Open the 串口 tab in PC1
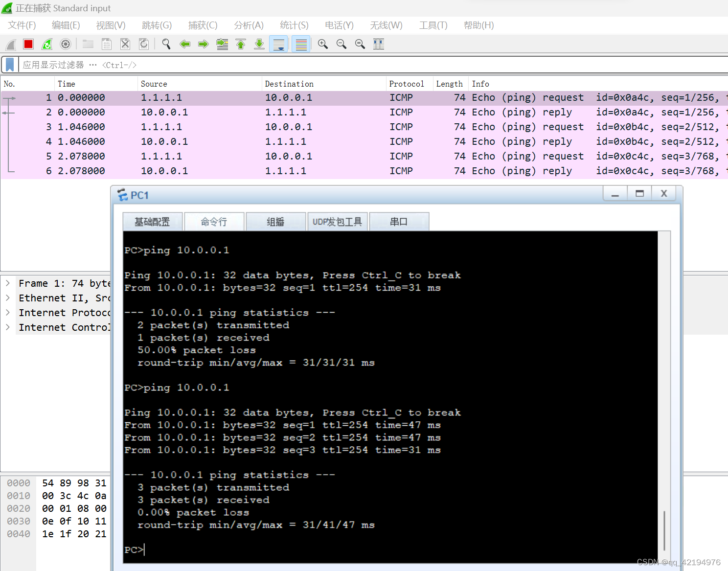 [399, 222]
